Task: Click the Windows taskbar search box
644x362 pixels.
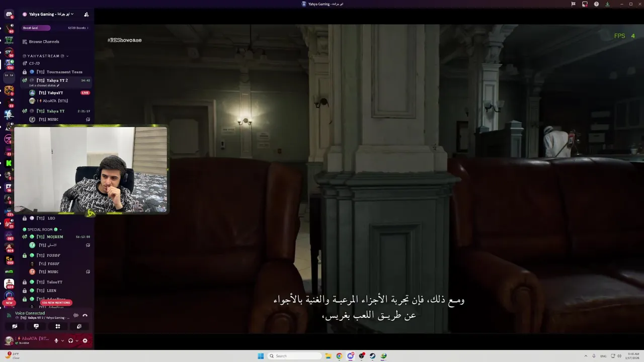Action: pyautogui.click(x=294, y=356)
